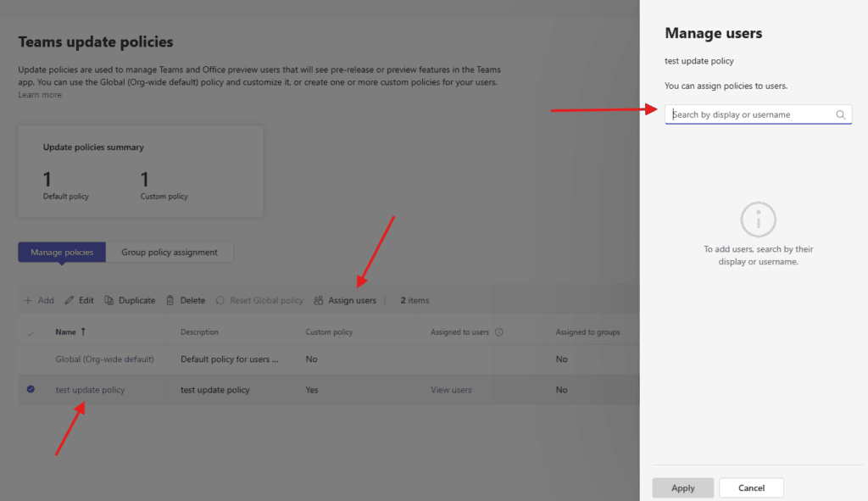
Task: Click info icon beside Assigned to users
Action: tap(499, 332)
